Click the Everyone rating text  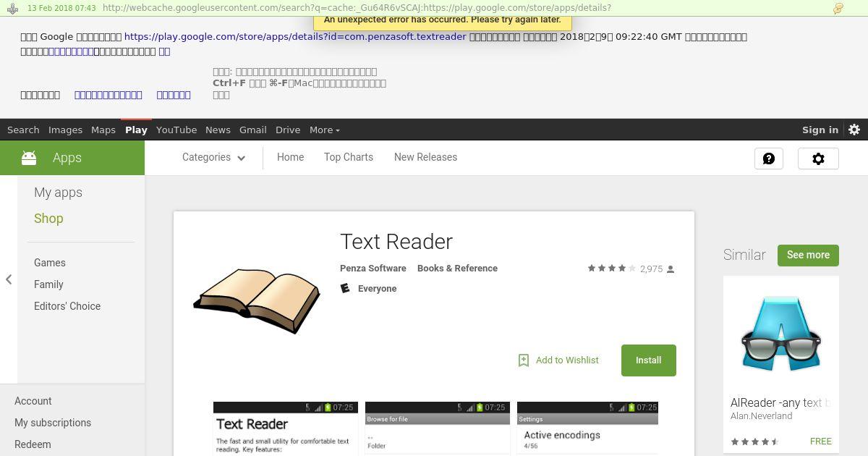[377, 289]
